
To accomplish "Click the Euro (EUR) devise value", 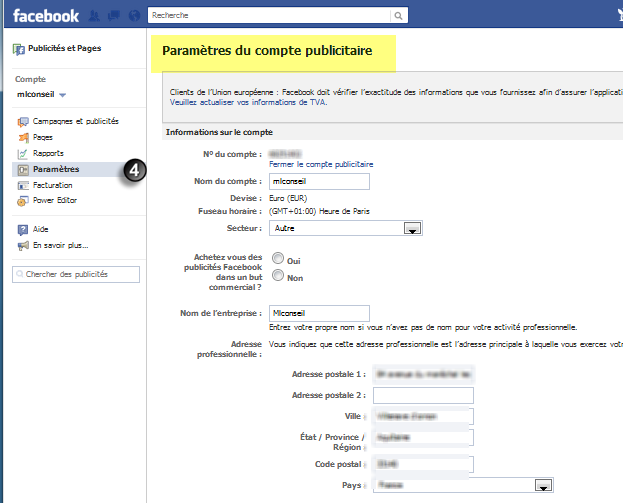I will coord(288,198).
